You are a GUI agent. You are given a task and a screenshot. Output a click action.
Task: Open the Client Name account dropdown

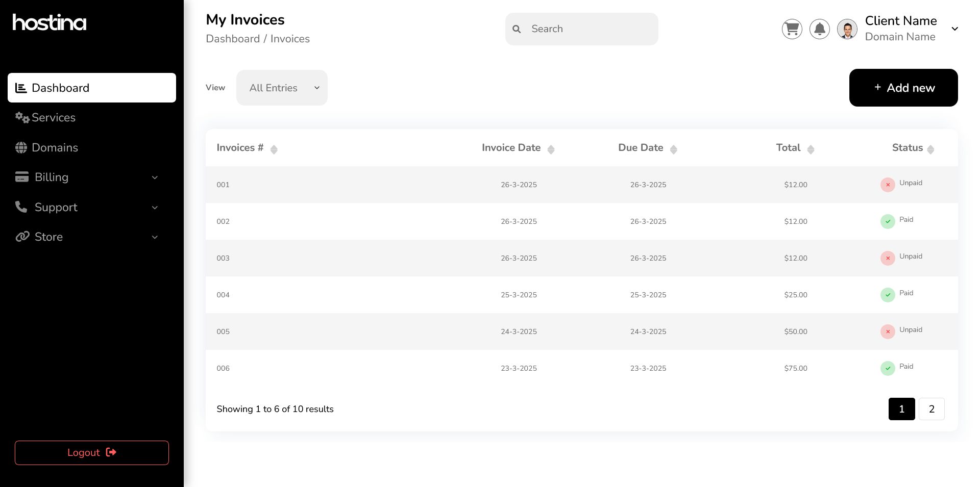(954, 29)
